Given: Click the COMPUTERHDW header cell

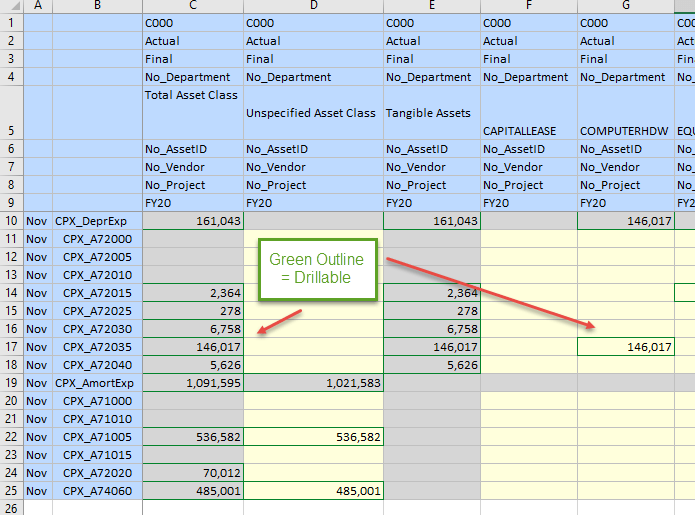Looking at the screenshot, I should tap(626, 130).
